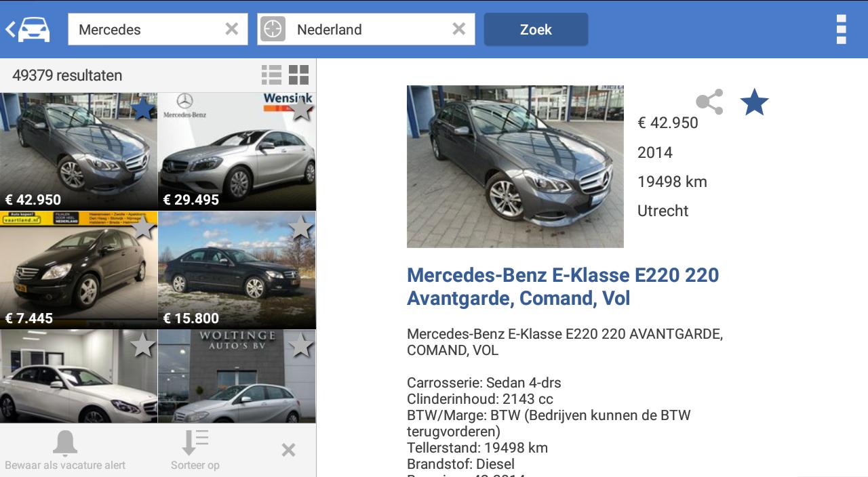
Task: Enlarge the detail photo of the E-Klasse
Action: tap(515, 166)
